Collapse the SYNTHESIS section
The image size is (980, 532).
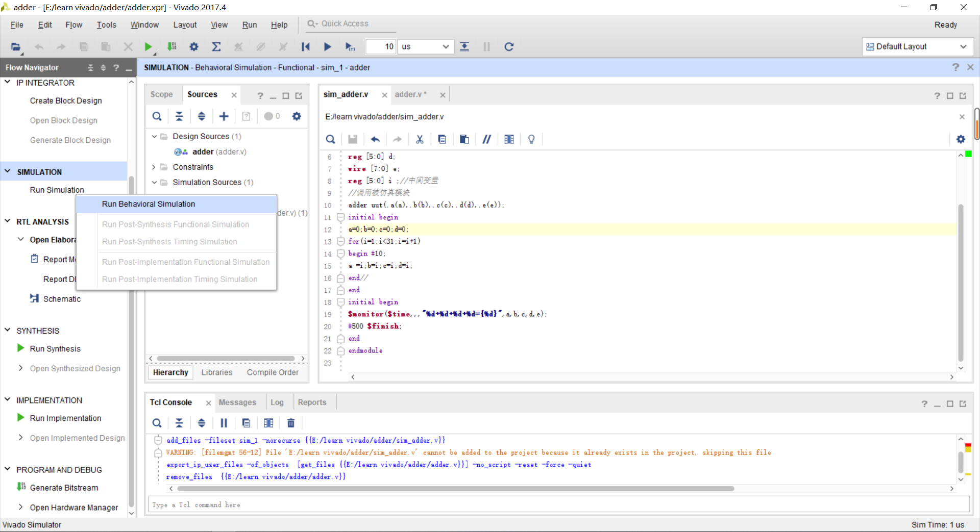[8, 330]
